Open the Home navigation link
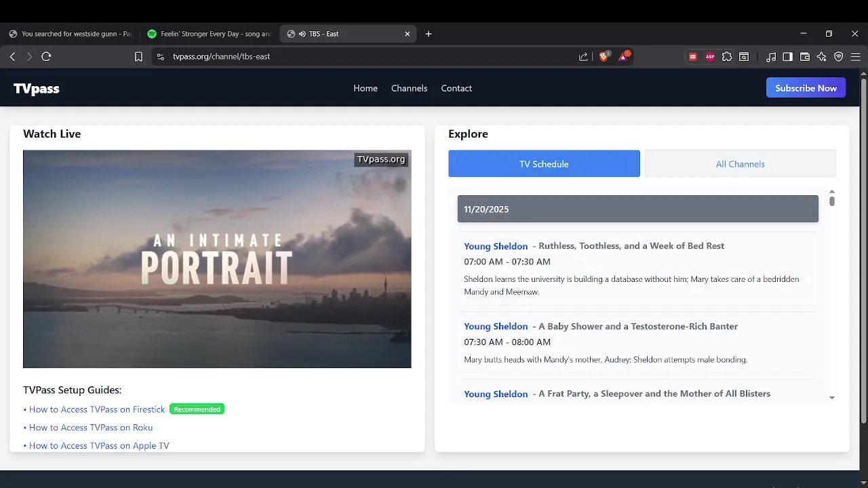 click(x=366, y=88)
